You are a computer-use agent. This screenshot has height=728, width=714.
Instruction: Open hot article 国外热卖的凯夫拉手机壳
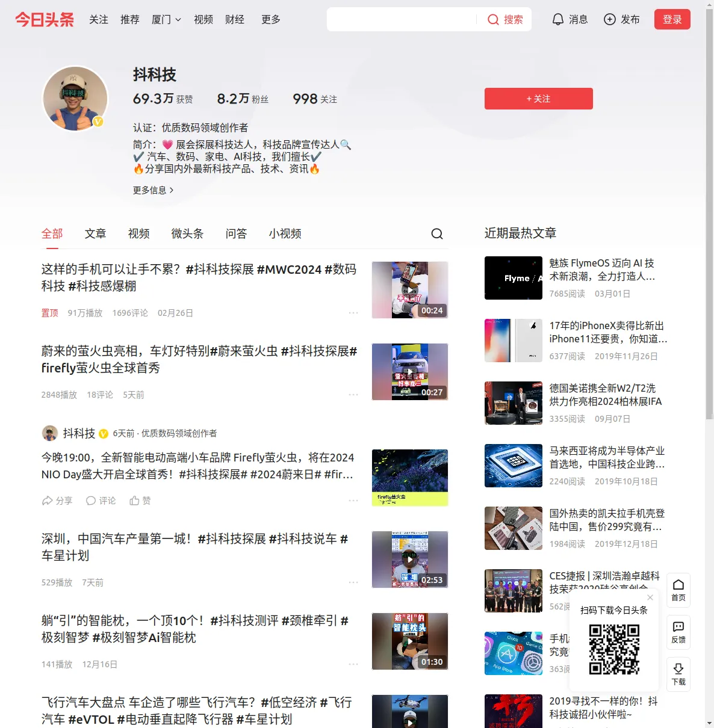click(607, 520)
